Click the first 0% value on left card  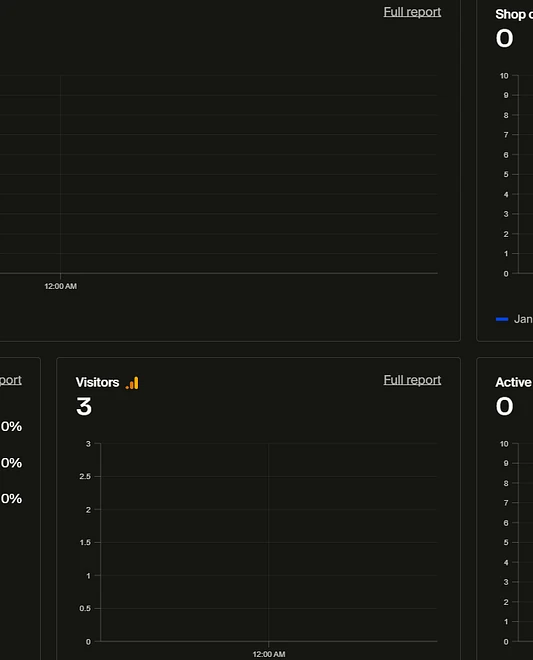point(11,426)
